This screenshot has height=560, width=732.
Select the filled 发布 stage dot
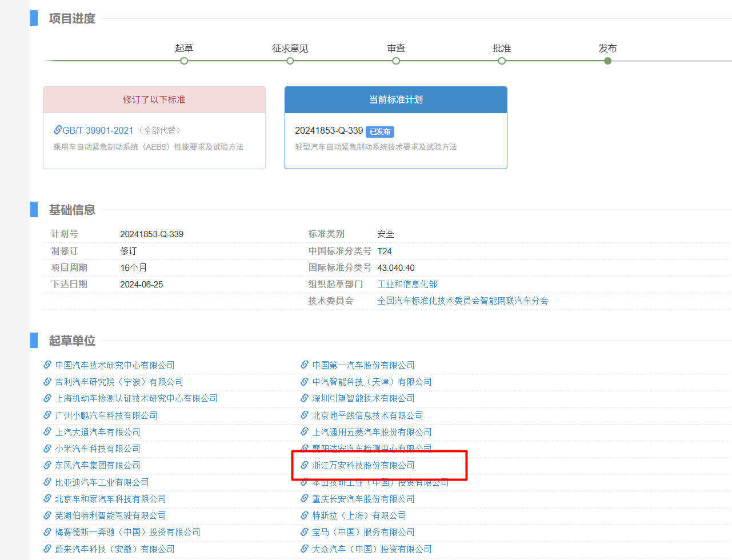pos(607,61)
